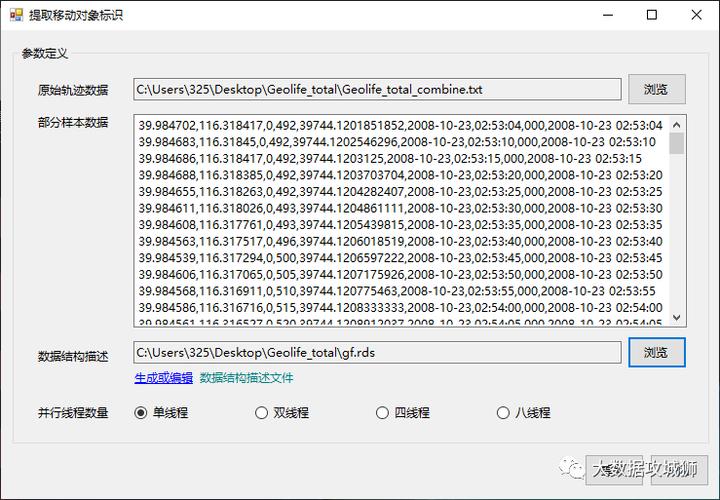
Task: Click into the Geolife_total_combine.txt path field
Action: point(377,89)
